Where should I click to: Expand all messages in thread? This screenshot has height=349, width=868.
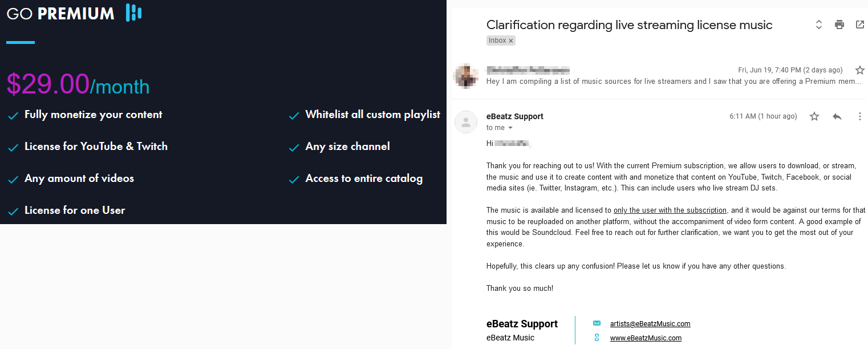[818, 25]
